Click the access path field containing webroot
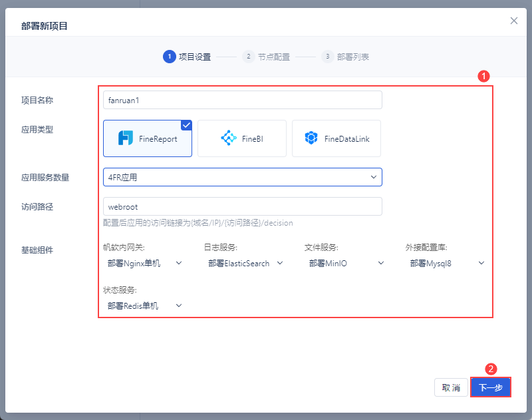Screen dimensions: 532x420 tap(243, 206)
